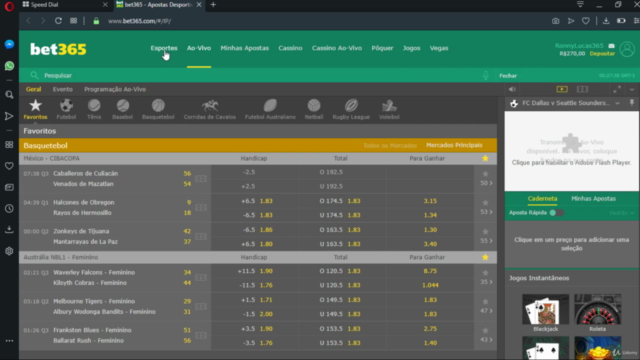Open the WhatsApp sidebar icon
The width and height of the screenshot is (640, 360).
coord(9,66)
